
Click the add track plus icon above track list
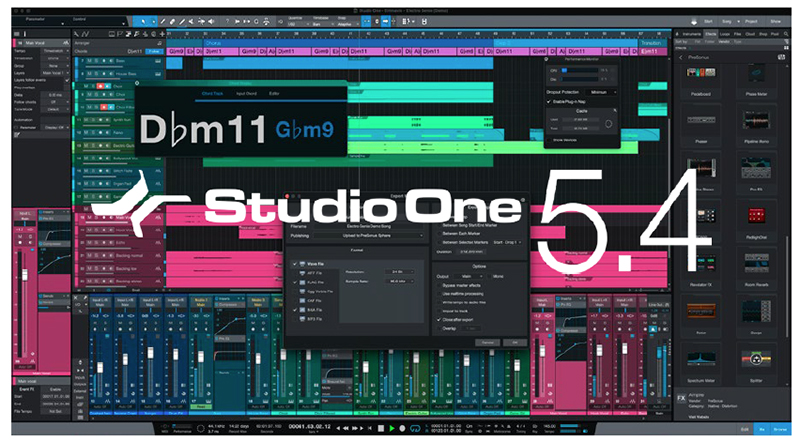pyautogui.click(x=162, y=34)
